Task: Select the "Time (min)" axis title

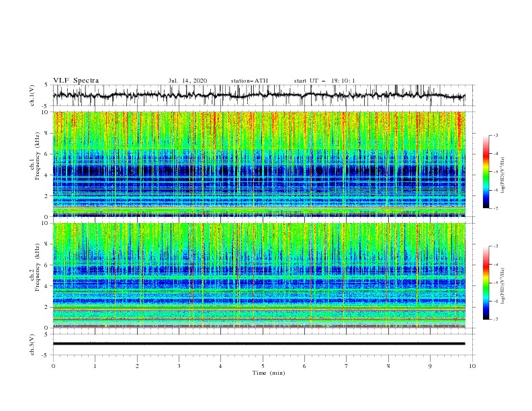Action: point(269,373)
